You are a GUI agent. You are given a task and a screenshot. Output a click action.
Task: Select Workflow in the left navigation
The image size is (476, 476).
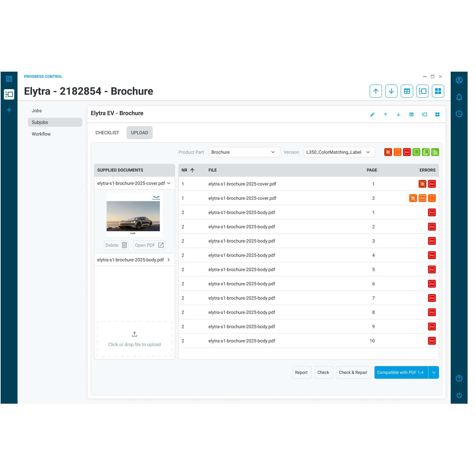[x=41, y=134]
